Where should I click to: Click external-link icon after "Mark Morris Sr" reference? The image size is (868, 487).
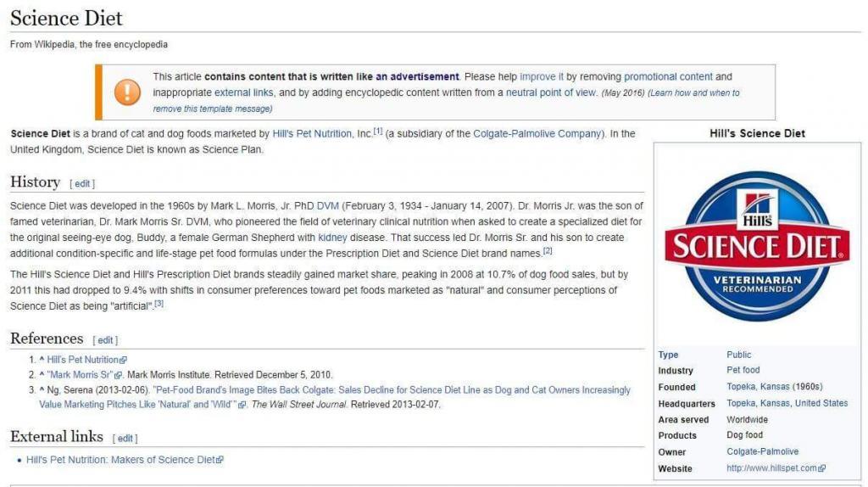[x=118, y=376]
